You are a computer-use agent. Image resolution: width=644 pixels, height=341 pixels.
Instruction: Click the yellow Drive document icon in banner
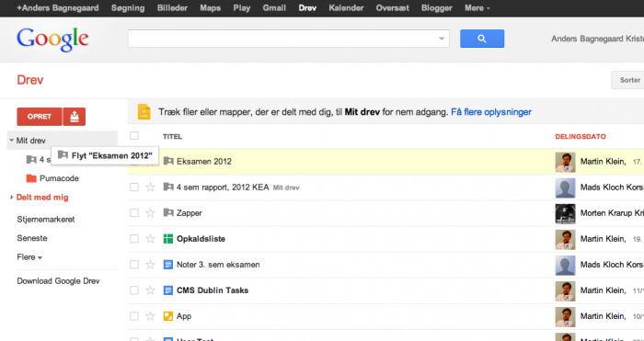(144, 112)
